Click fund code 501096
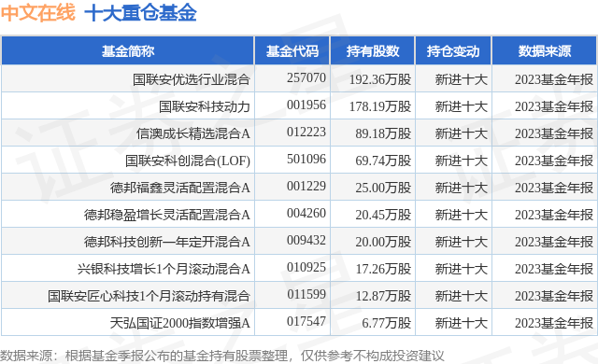The height and width of the screenshot is (364, 598). click(x=306, y=159)
